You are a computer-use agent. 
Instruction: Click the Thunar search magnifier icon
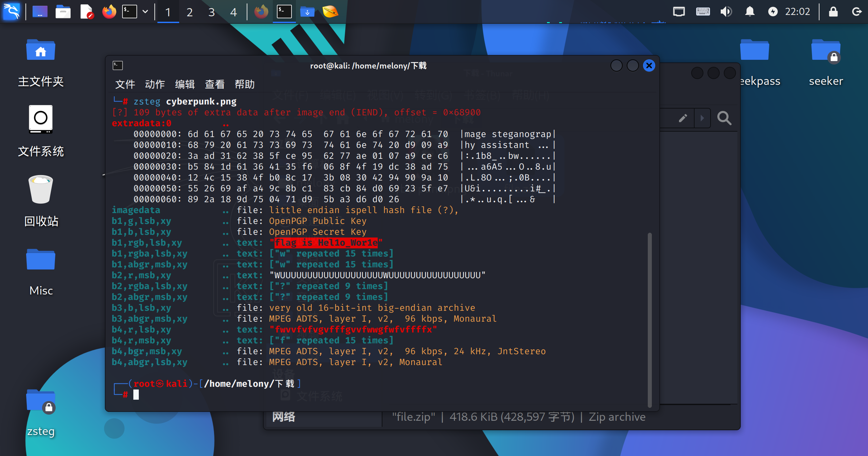coord(724,118)
